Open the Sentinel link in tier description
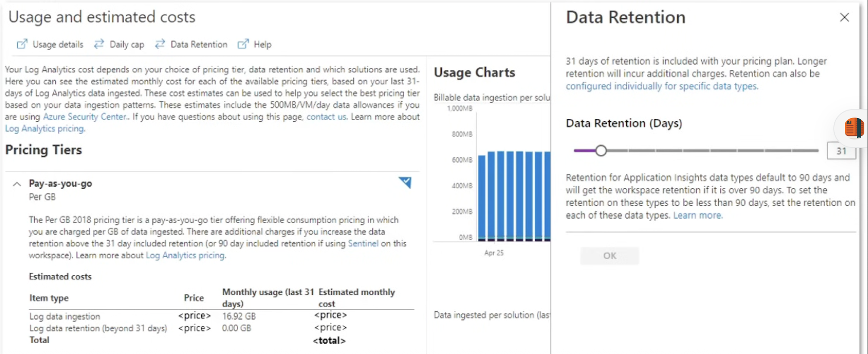This screenshot has height=354, width=868. [363, 243]
